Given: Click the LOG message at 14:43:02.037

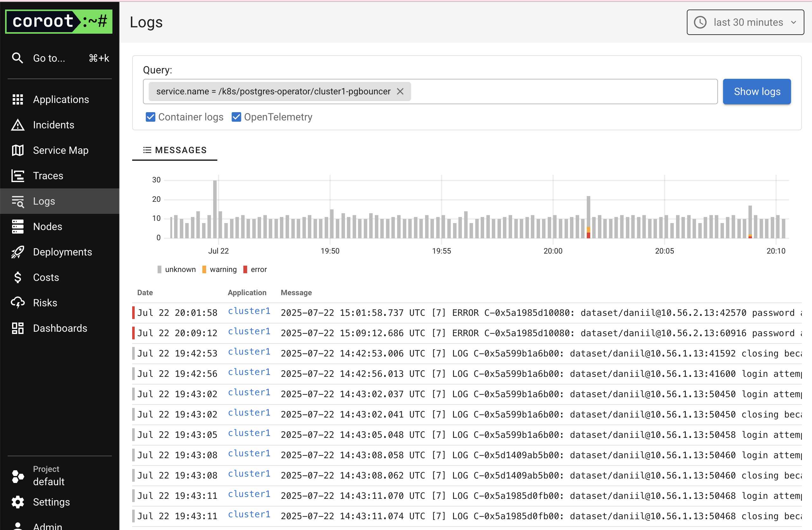Looking at the screenshot, I should pos(541,394).
